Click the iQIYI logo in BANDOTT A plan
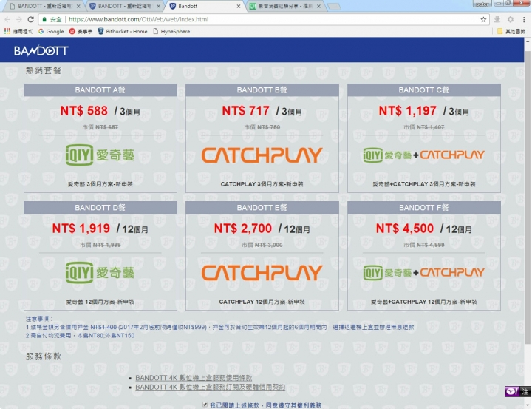The width and height of the screenshot is (532, 409). click(x=100, y=155)
